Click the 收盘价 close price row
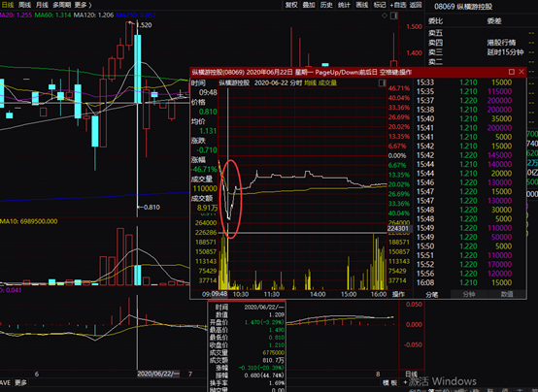538x392 pixels. click(x=247, y=345)
